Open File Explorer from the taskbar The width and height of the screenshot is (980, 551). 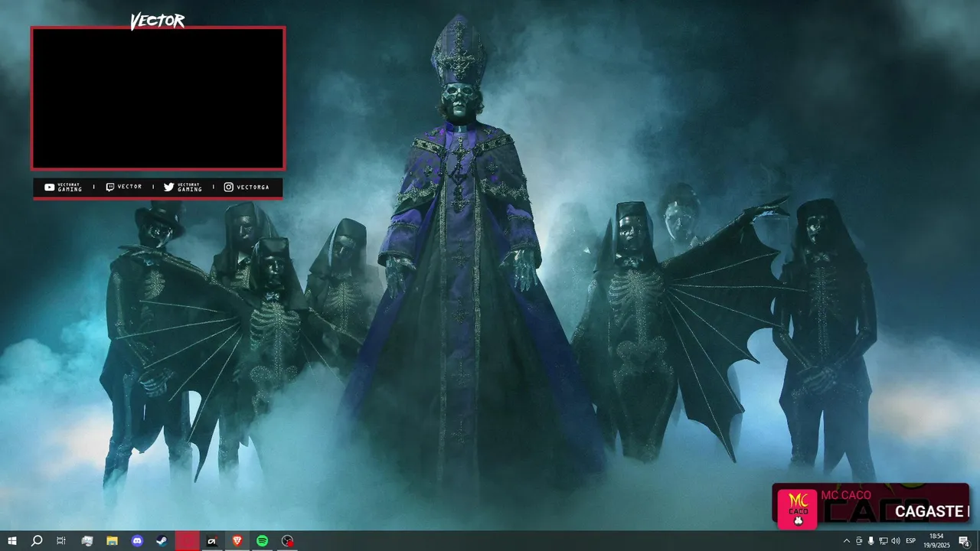coord(112,541)
